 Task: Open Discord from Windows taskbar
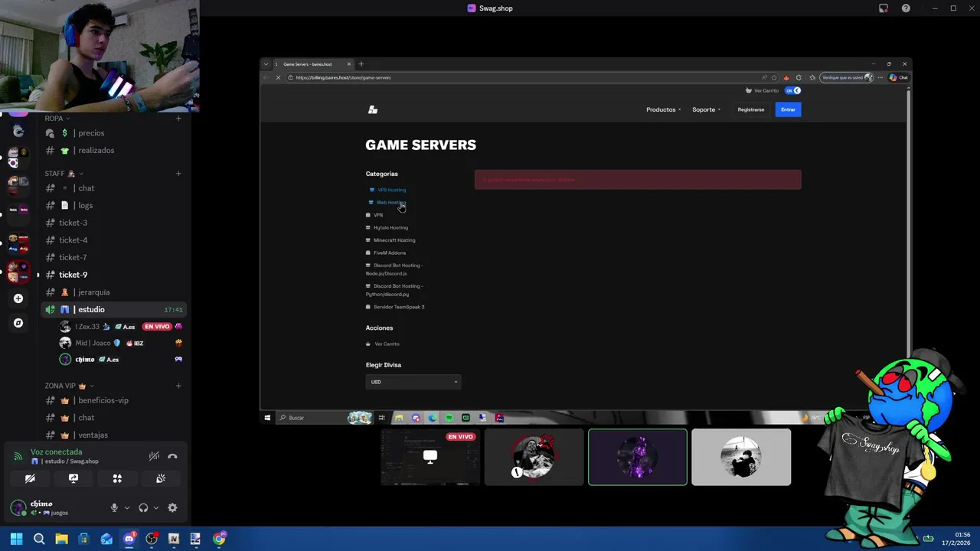pos(129,539)
